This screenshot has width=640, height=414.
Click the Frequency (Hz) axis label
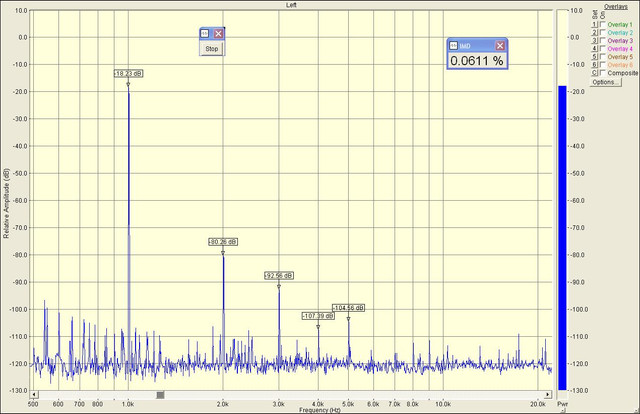(319, 410)
